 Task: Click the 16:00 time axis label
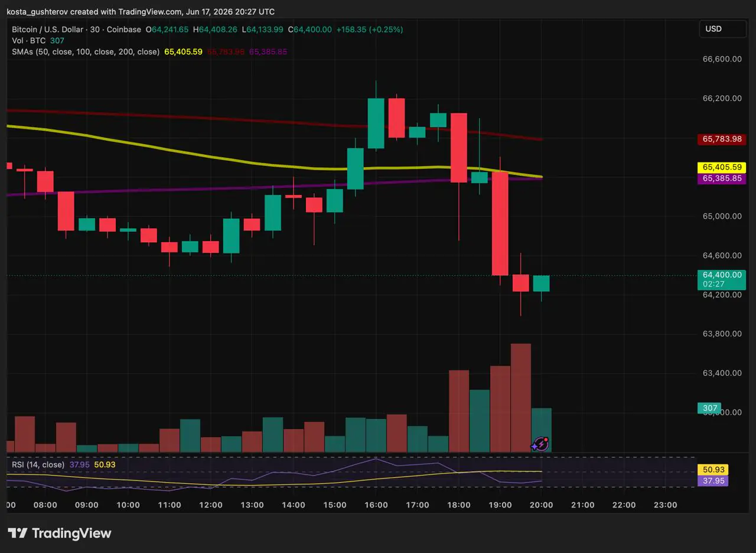pos(376,505)
